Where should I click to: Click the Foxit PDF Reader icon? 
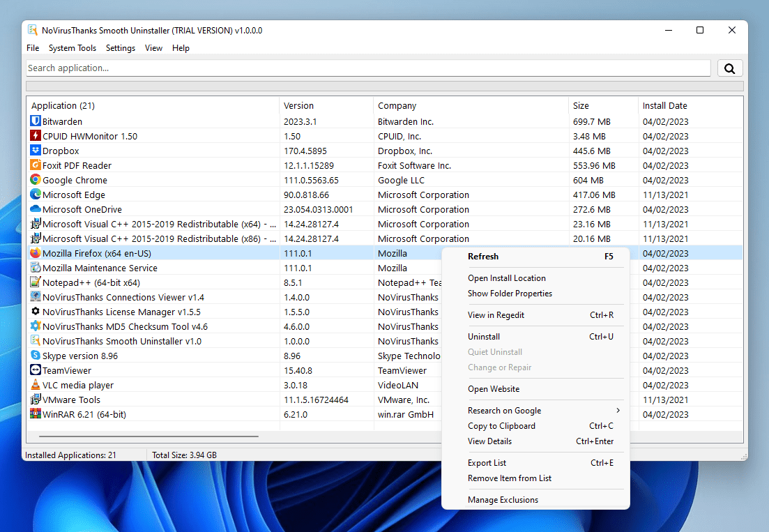[36, 165]
